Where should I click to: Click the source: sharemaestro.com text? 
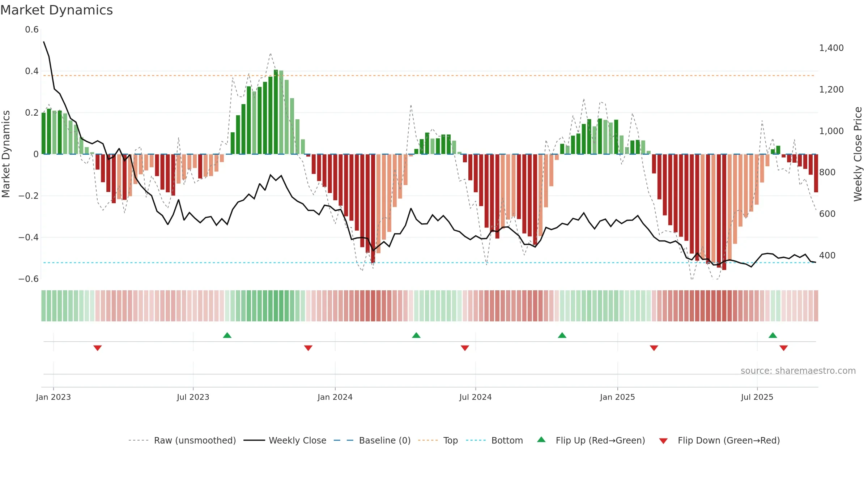(798, 371)
